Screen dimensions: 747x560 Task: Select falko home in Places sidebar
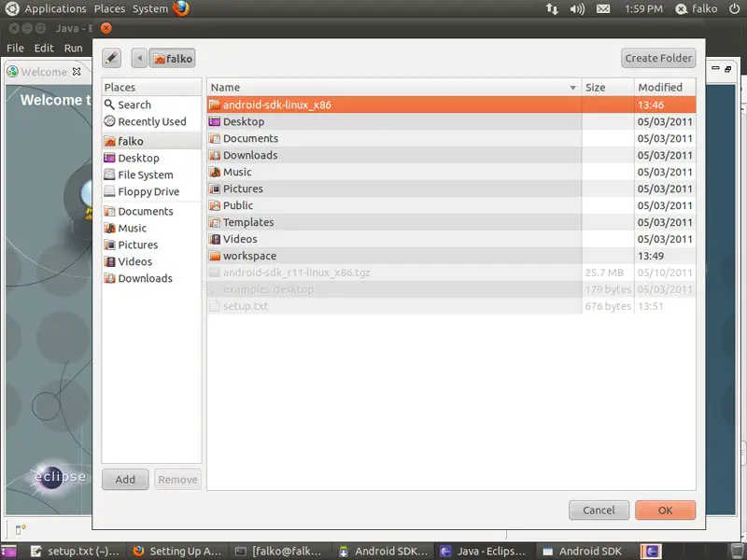click(151, 141)
